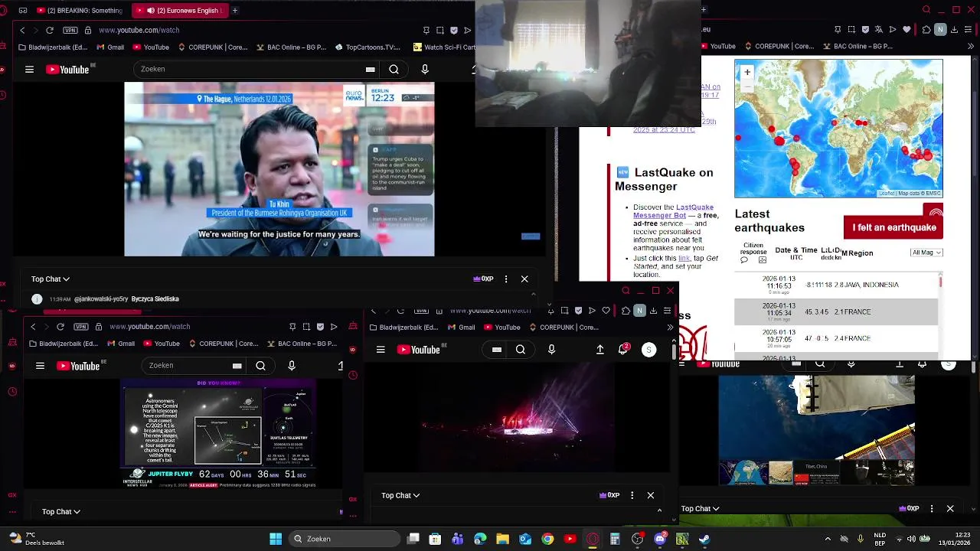Select the JAVA, INDONESIA earthquake row
Screen dimensions: 980x551
point(836,285)
